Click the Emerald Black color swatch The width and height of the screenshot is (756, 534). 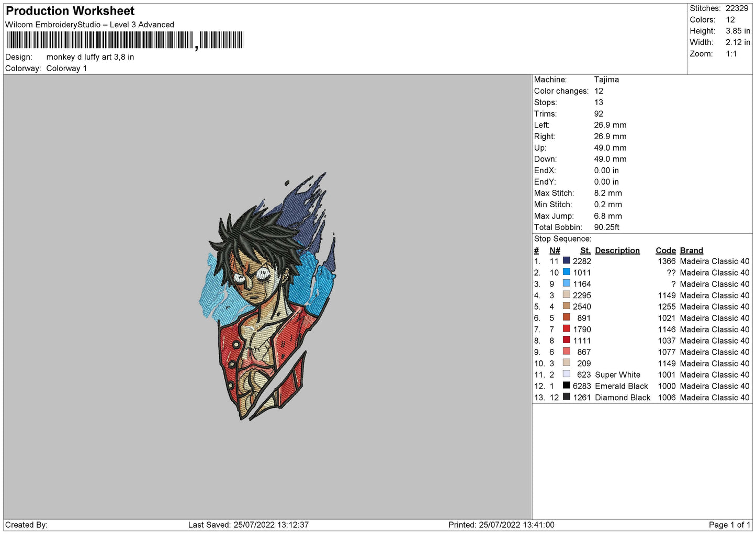[x=566, y=385]
